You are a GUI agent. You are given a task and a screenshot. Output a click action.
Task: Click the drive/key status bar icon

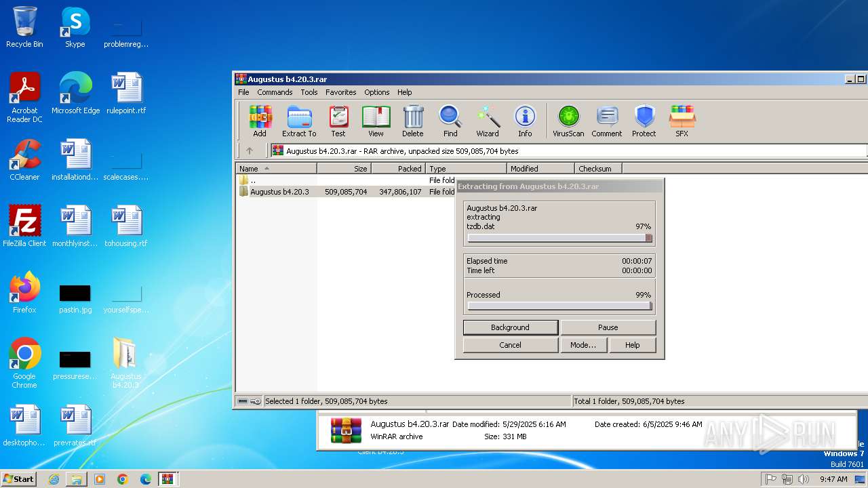250,401
